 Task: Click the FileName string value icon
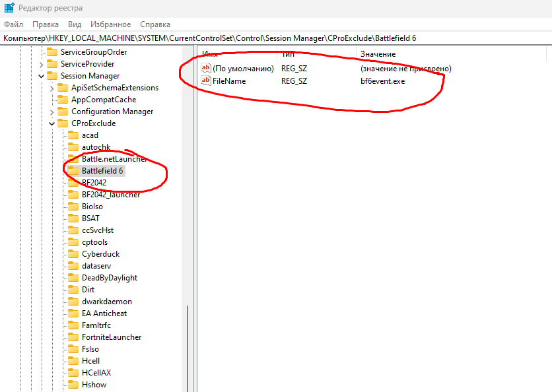pos(205,81)
